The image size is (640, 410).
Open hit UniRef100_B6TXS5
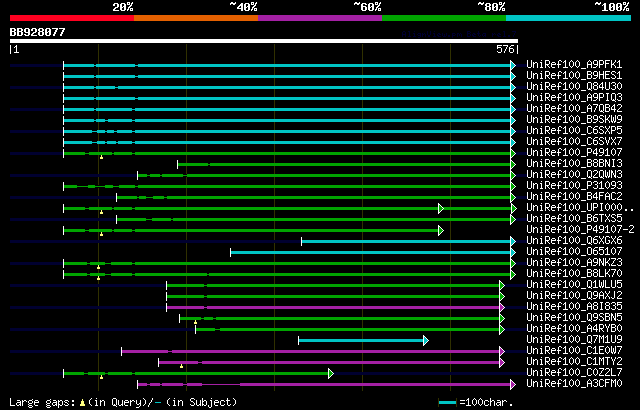(x=574, y=219)
